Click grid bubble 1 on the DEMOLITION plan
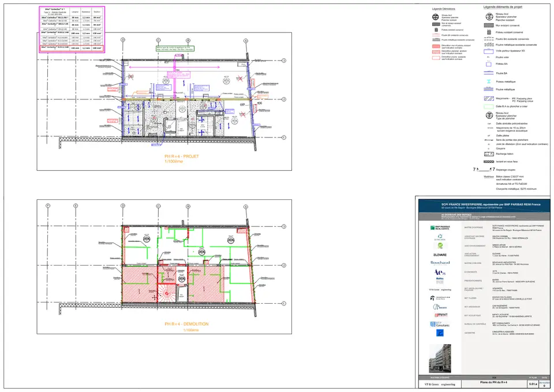The image size is (554, 392). click(x=284, y=304)
